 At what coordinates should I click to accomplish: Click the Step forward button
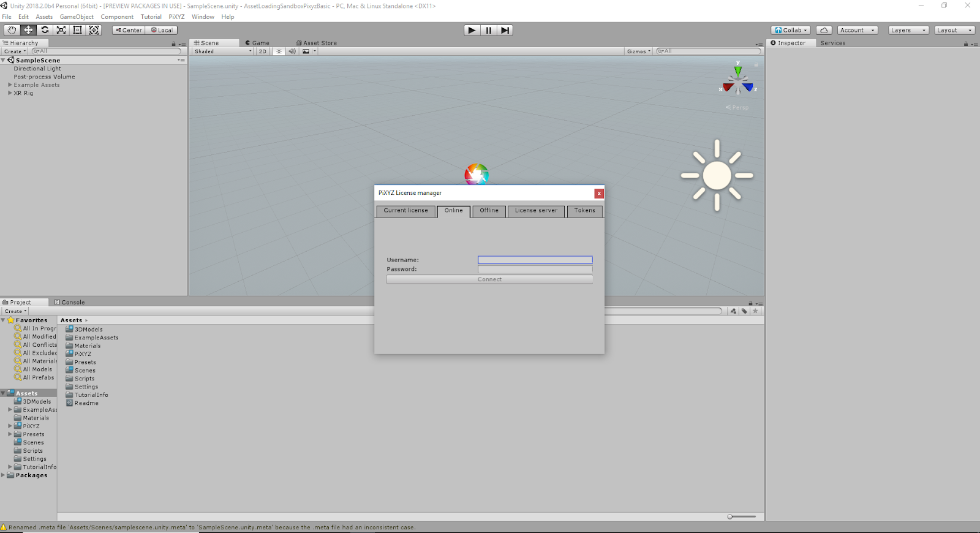tap(504, 30)
